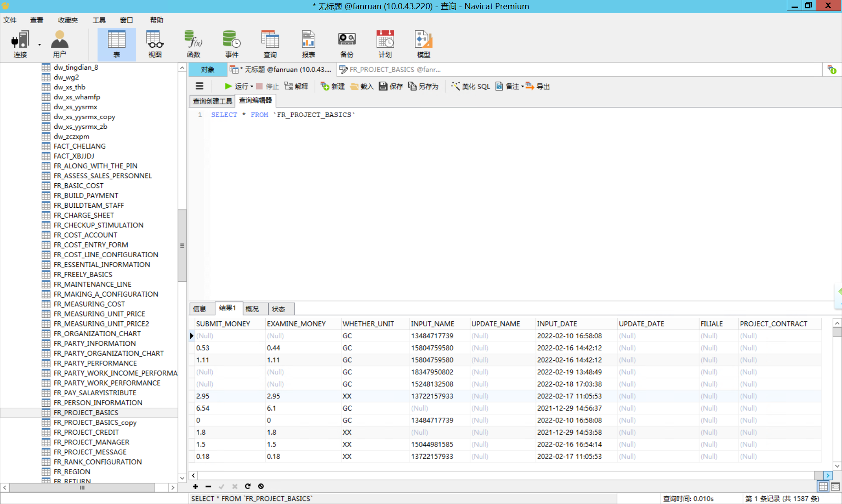Open the 计划 (Schedule) tool

385,44
